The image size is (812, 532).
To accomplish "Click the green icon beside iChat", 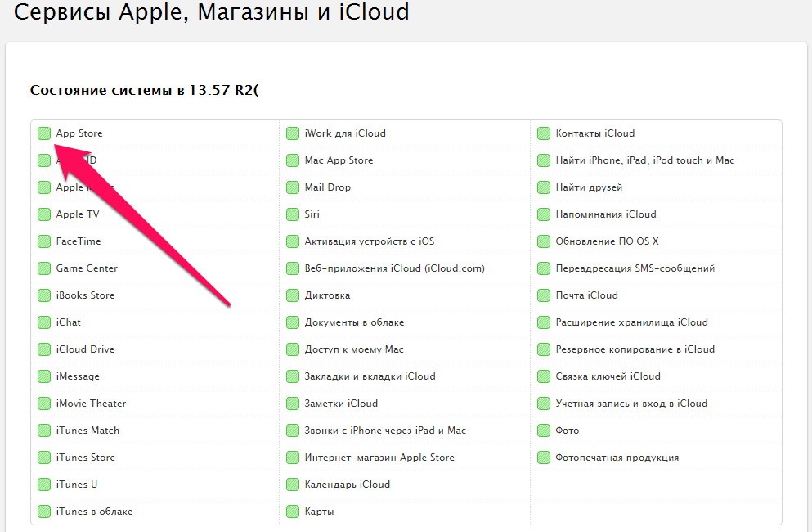I will pyautogui.click(x=44, y=322).
